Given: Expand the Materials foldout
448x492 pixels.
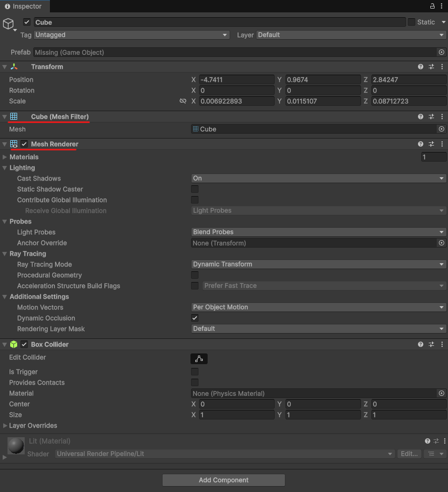Looking at the screenshot, I should 5,157.
